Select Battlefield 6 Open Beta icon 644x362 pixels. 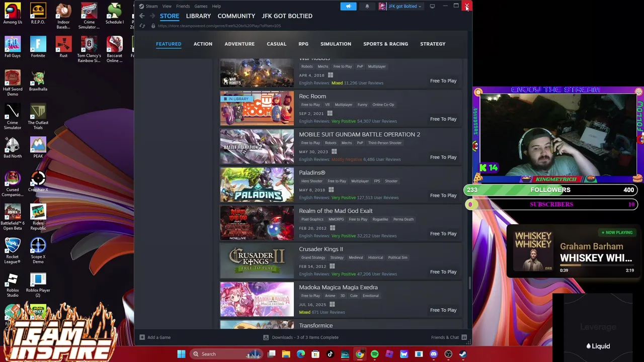[x=13, y=217]
